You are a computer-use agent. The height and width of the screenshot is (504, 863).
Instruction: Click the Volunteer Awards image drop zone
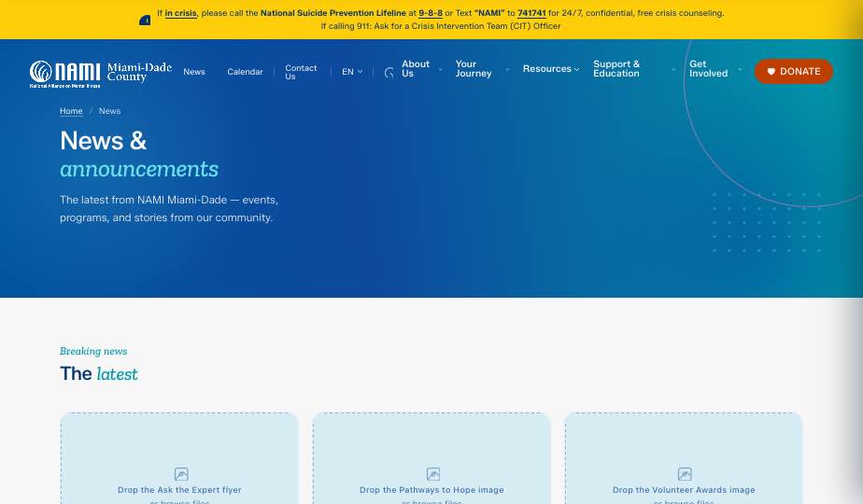[684, 458]
